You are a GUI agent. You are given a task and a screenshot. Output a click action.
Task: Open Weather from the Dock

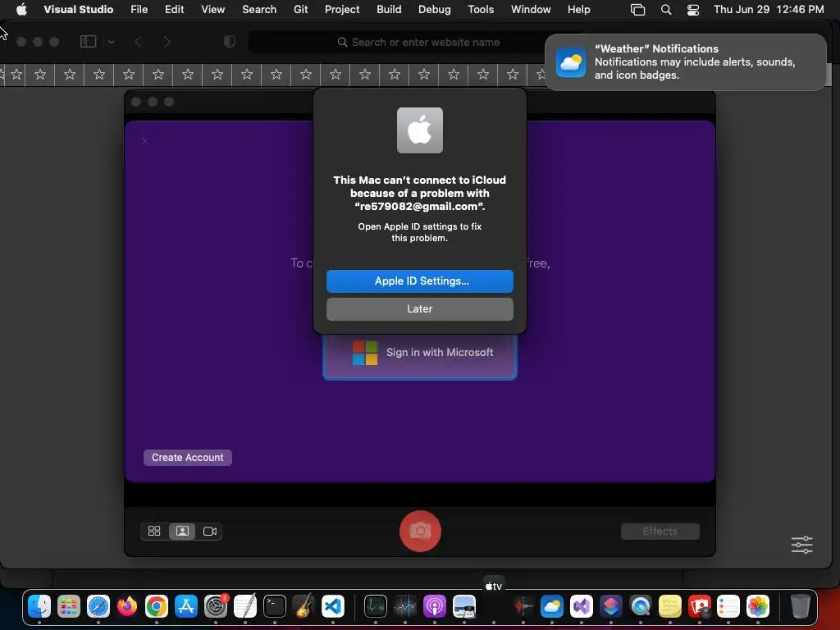coord(552,606)
